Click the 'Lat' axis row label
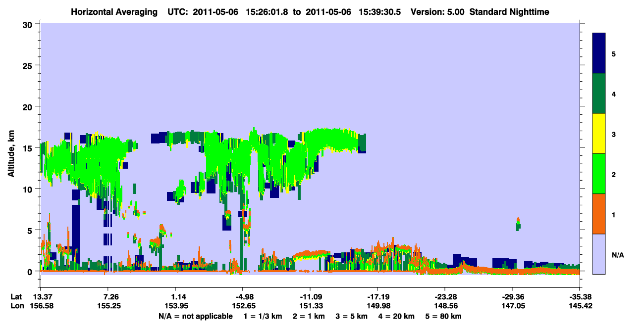 coord(16,297)
